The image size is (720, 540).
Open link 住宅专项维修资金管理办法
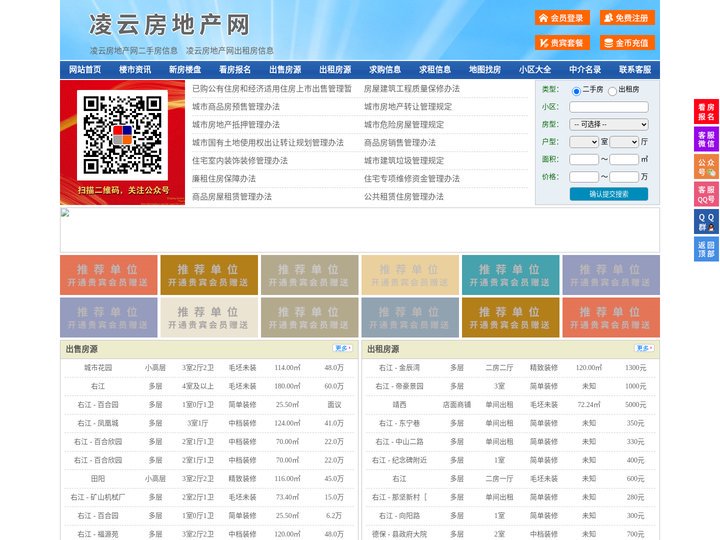point(412,178)
